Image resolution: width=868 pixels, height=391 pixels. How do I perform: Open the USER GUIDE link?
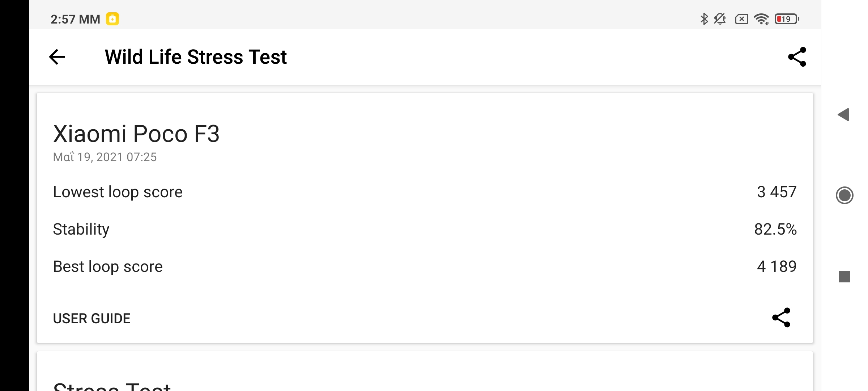click(92, 319)
